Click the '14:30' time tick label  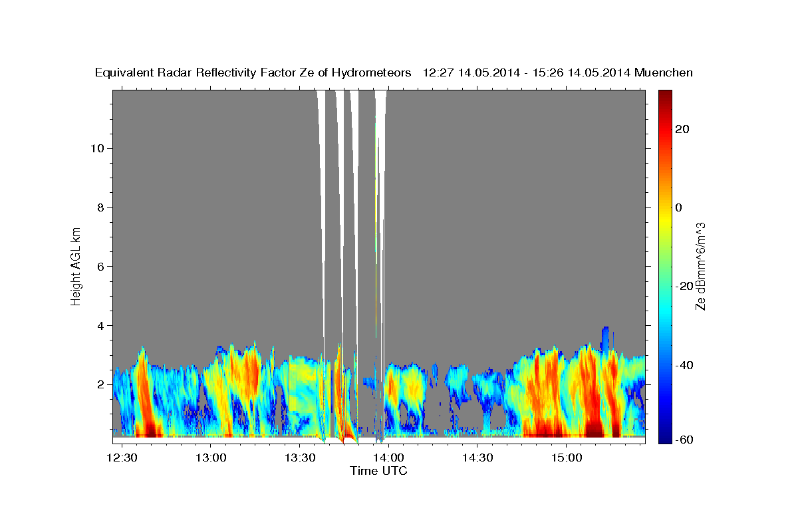point(477,458)
